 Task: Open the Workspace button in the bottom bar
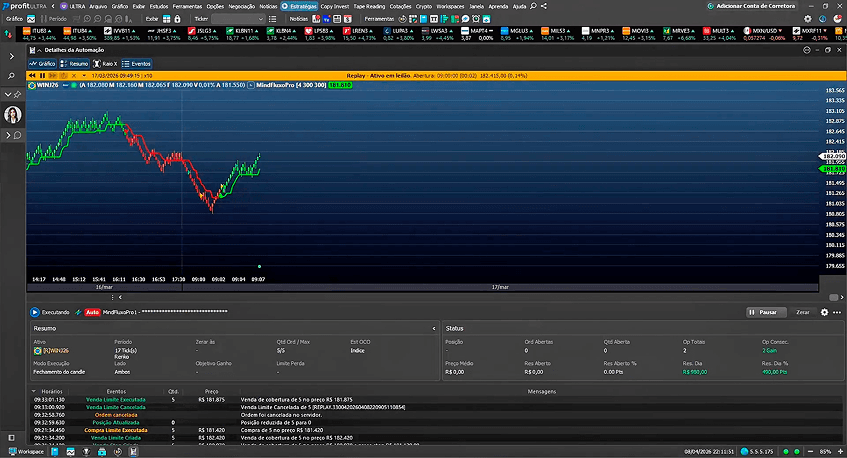26,452
